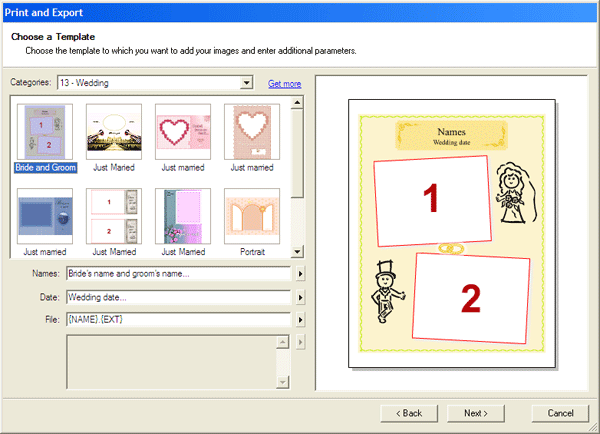Viewport: 600px width, 434px height.
Task: Open the Get more templates link
Action: [x=284, y=83]
